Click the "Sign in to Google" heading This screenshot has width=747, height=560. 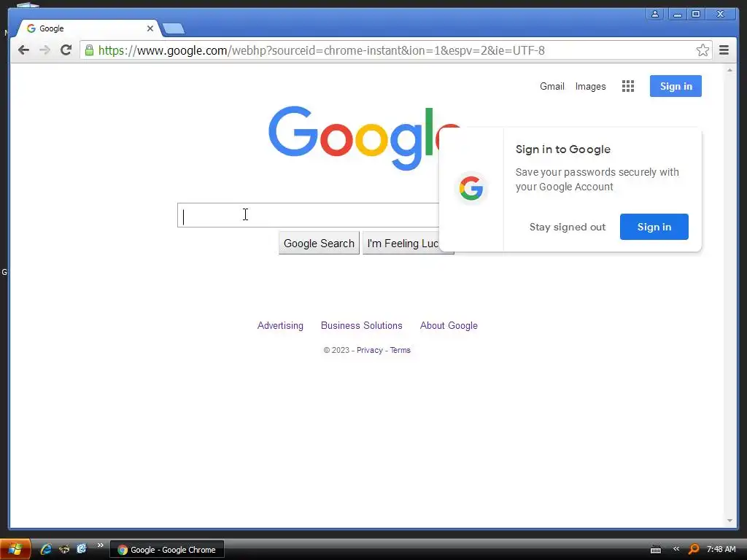point(562,149)
